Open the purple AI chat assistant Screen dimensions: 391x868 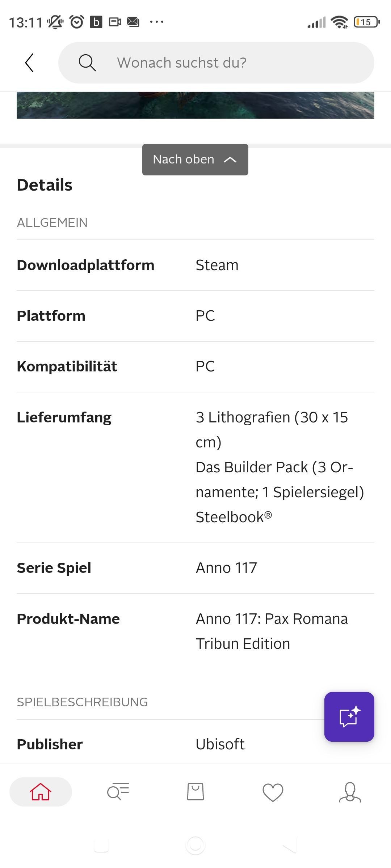(349, 716)
